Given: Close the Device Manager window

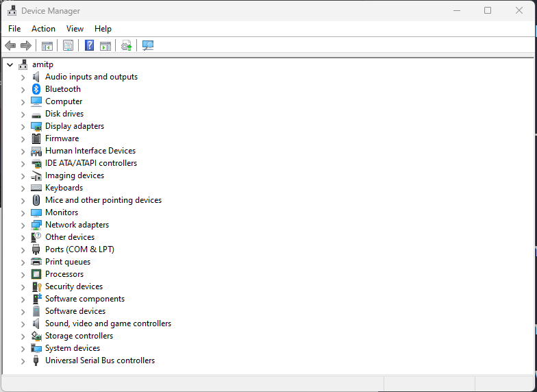Looking at the screenshot, I should [519, 11].
